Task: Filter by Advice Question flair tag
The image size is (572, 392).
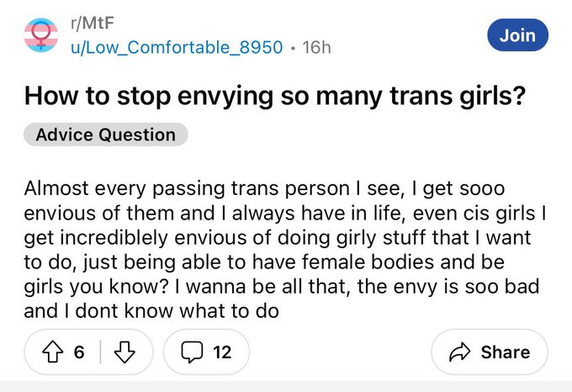Action: (x=106, y=135)
